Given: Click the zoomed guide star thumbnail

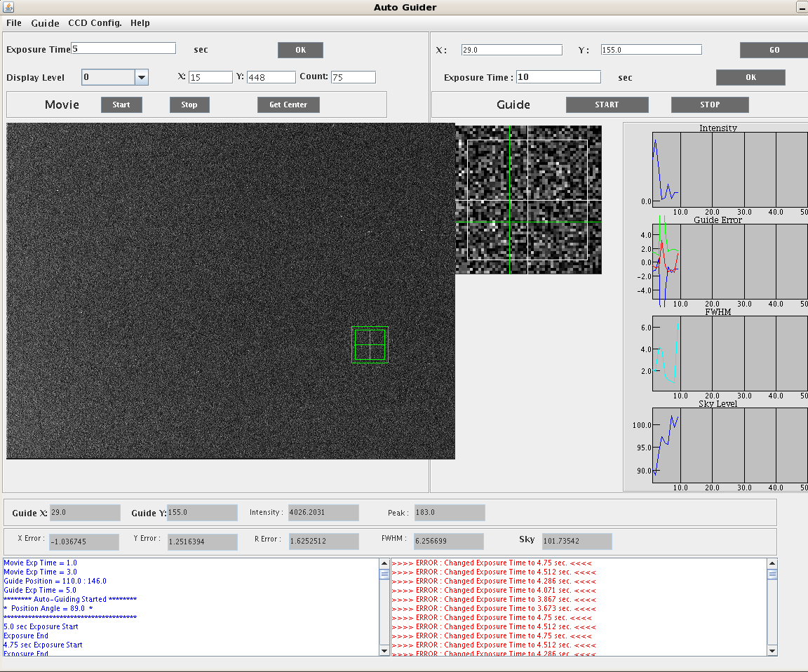Looking at the screenshot, I should click(528, 200).
